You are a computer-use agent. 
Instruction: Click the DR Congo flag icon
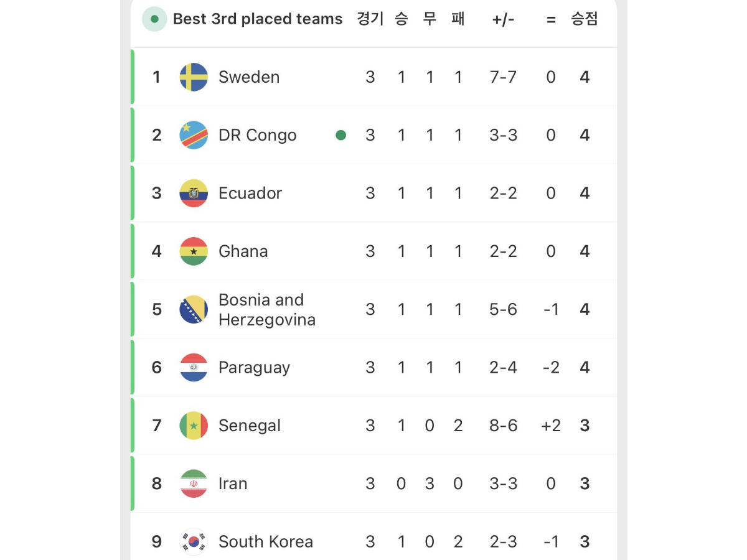tap(194, 135)
